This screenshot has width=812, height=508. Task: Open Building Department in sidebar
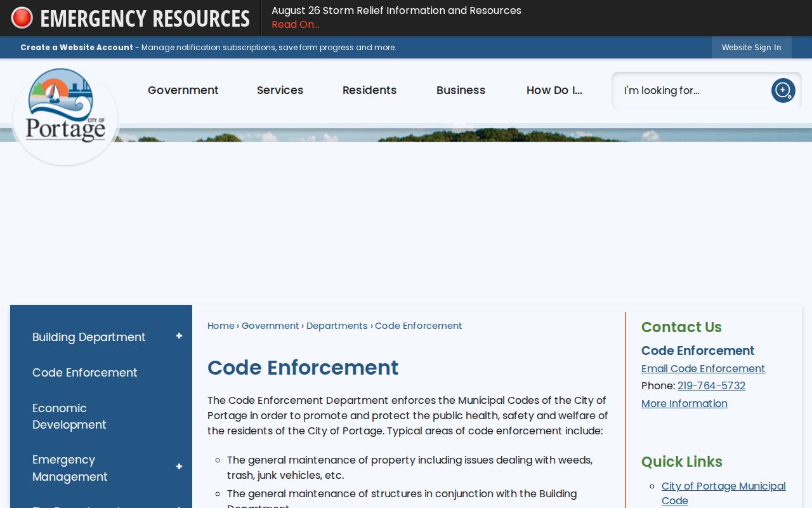89,337
